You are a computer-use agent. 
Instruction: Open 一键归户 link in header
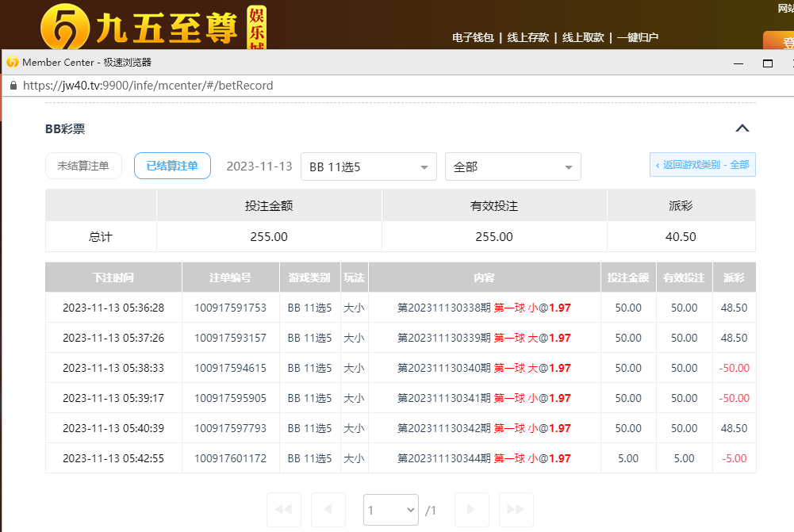point(638,37)
